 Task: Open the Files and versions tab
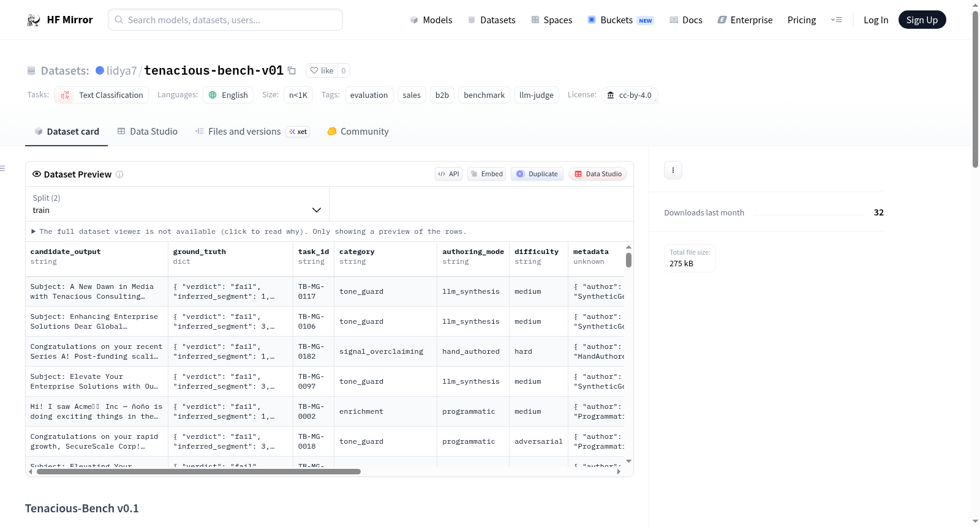click(x=252, y=132)
